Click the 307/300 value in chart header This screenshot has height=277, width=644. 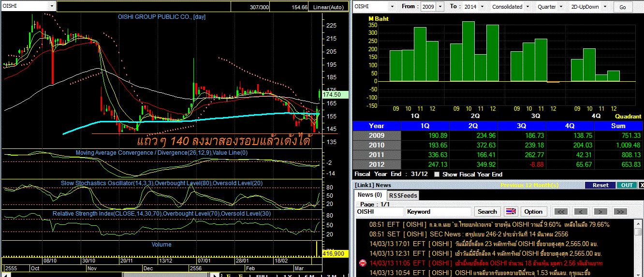tap(260, 7)
